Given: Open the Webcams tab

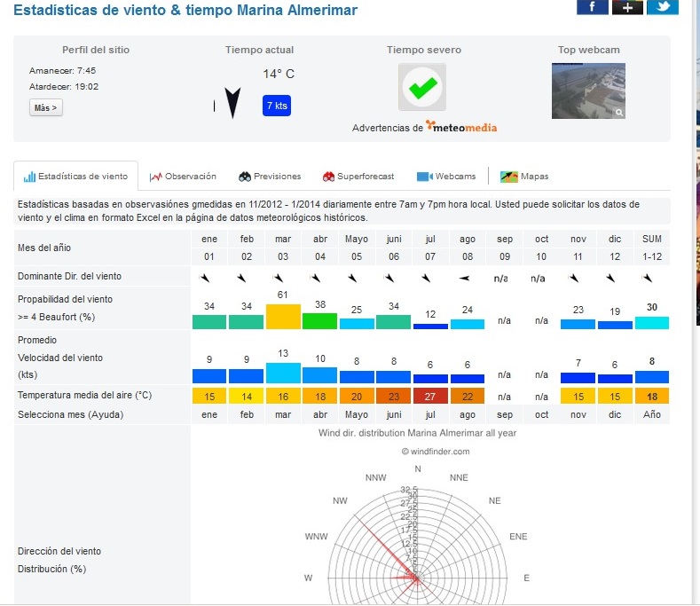Looking at the screenshot, I should tap(446, 177).
